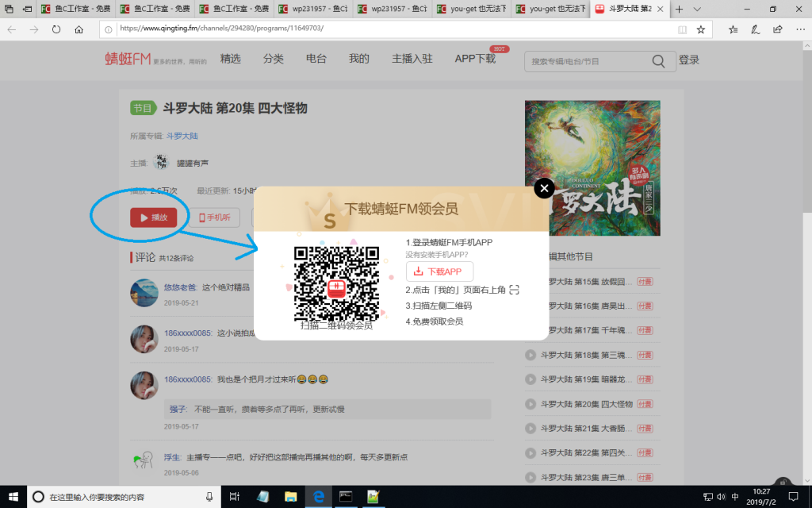The width and height of the screenshot is (812, 508).
Task: Click the 斗罗大陆 album cover image
Action: (x=592, y=168)
